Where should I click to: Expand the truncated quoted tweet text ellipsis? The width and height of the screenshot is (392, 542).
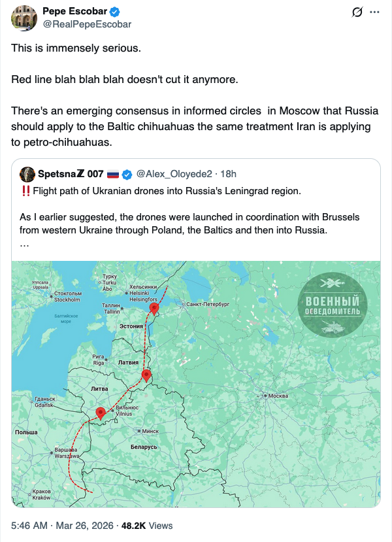coord(24,243)
